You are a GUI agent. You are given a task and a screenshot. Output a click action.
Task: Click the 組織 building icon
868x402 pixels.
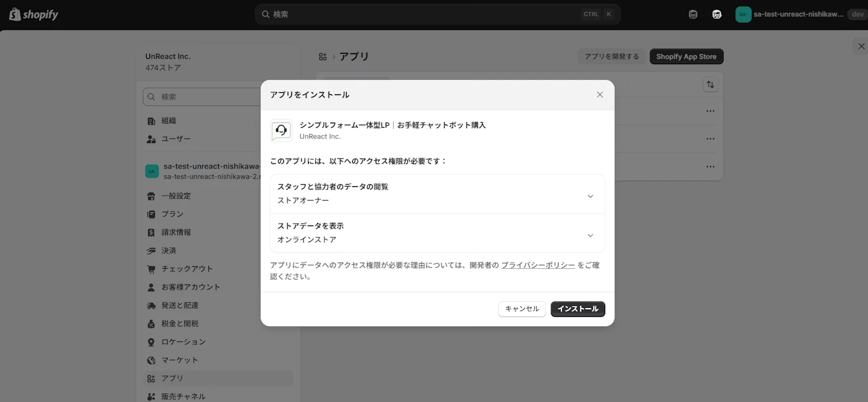click(151, 121)
